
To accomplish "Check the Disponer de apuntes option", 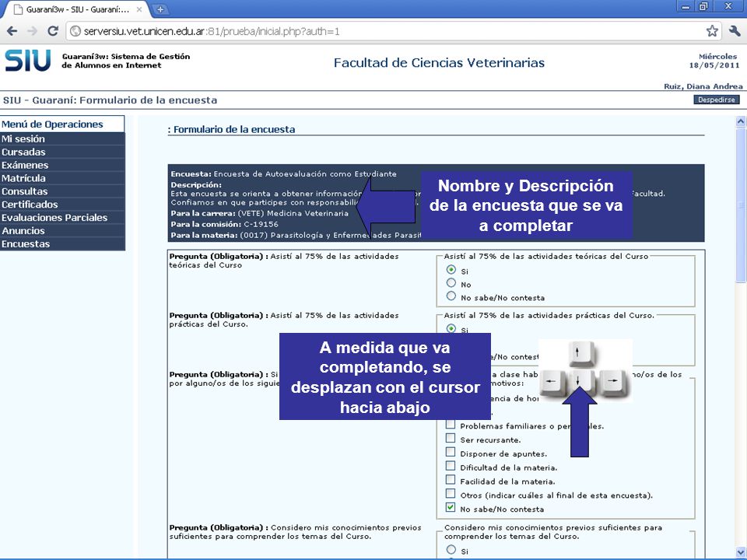I will pyautogui.click(x=451, y=452).
